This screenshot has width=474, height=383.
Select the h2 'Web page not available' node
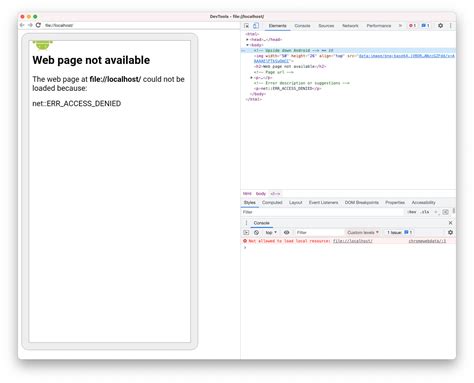[x=290, y=66]
